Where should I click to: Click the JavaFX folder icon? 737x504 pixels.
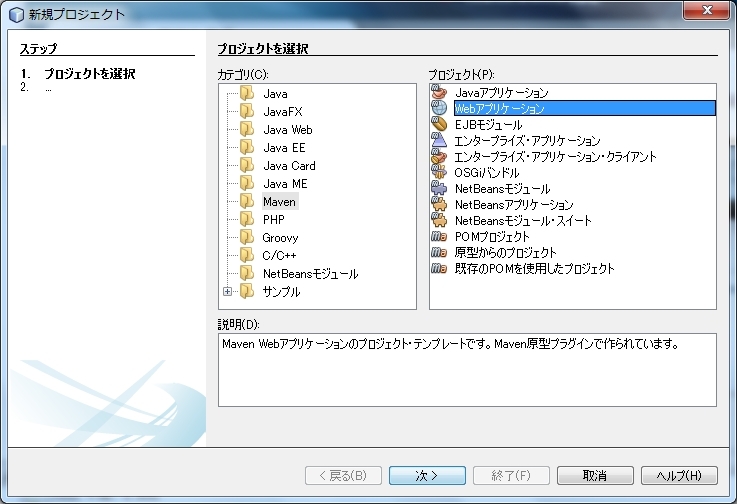tap(247, 111)
